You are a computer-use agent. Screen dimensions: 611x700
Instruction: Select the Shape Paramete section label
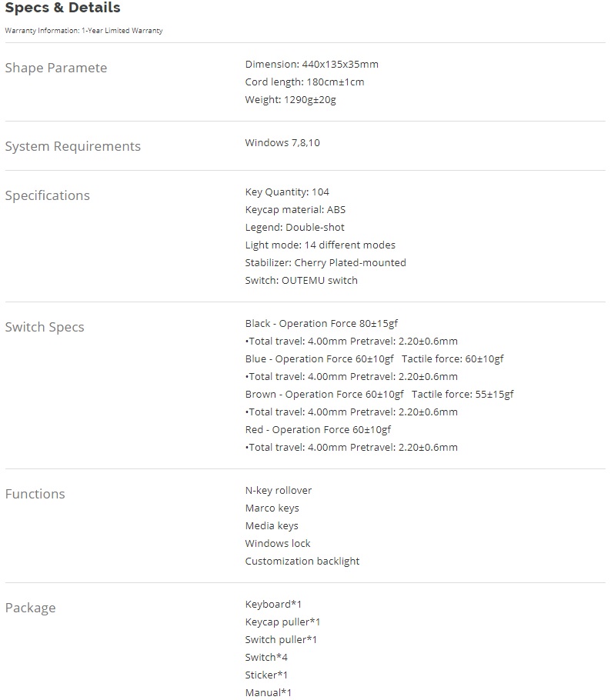56,68
